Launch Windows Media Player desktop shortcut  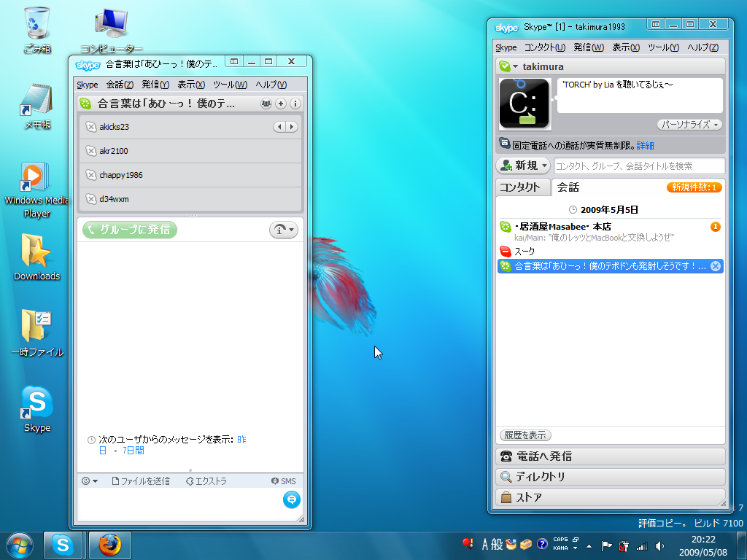point(36,190)
